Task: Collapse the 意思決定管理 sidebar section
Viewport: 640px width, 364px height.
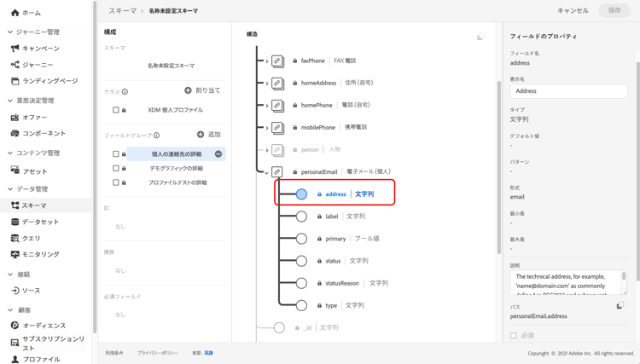Action: pos(10,101)
